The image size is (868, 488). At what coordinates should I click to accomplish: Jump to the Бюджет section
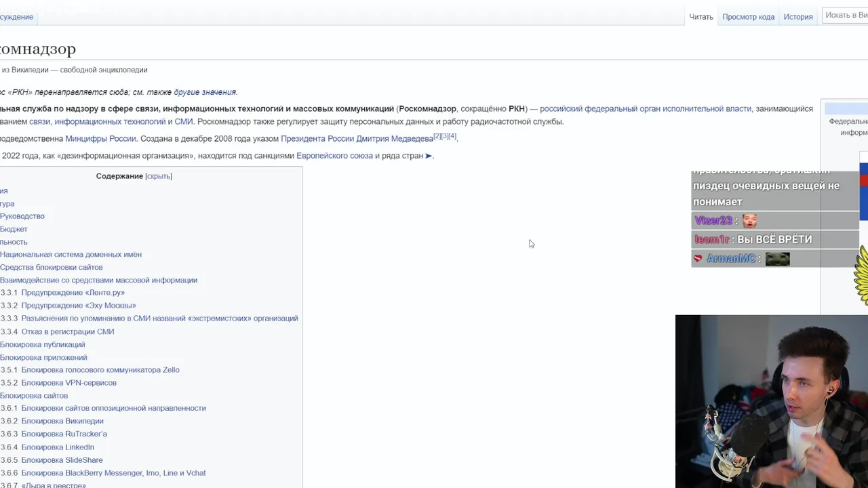tap(14, 229)
